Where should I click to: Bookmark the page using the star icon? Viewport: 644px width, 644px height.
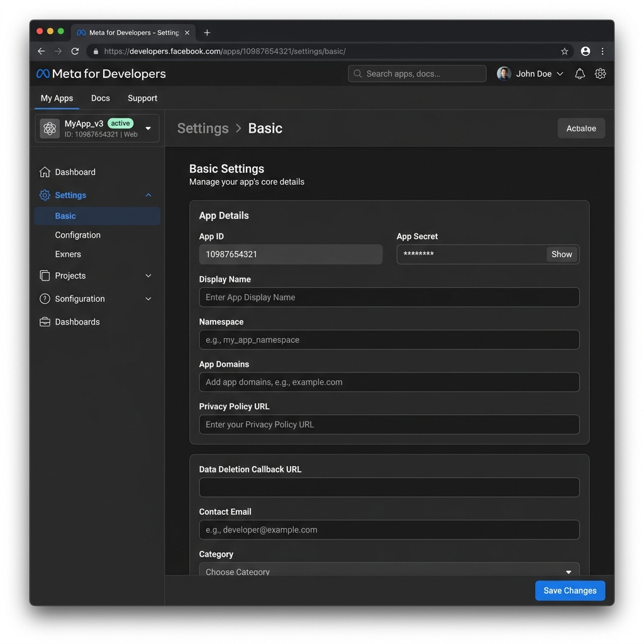[x=564, y=51]
